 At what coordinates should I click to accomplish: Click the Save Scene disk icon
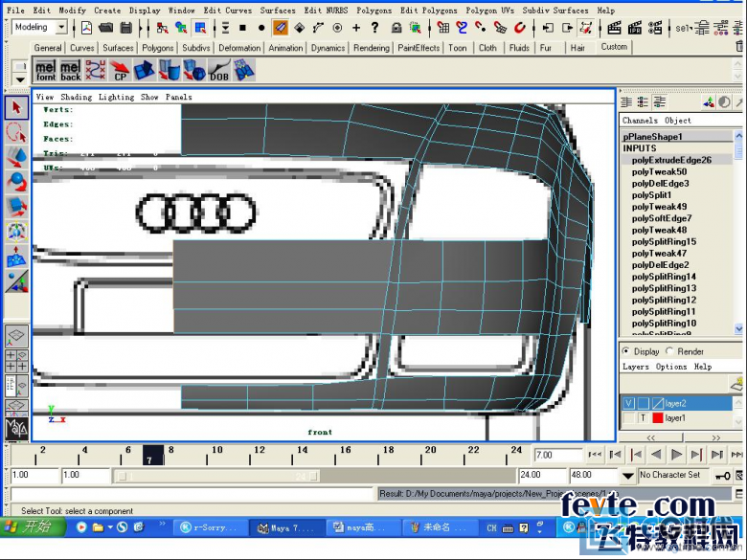[126, 28]
